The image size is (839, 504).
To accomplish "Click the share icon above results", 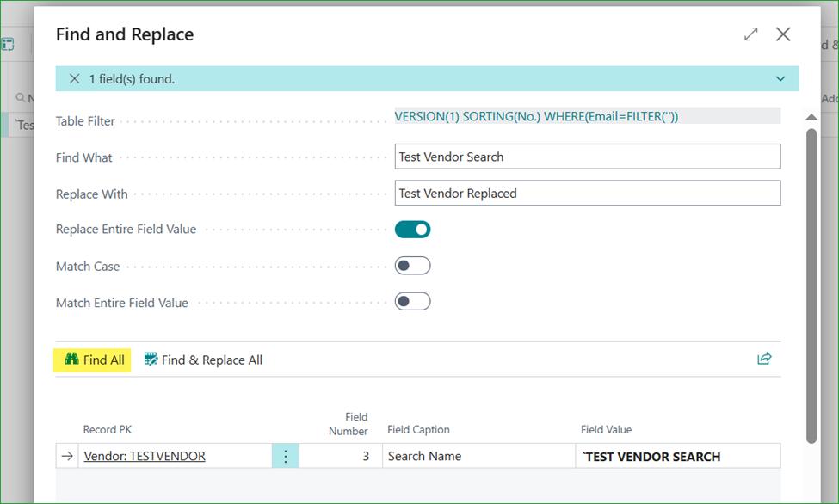I will (x=764, y=359).
